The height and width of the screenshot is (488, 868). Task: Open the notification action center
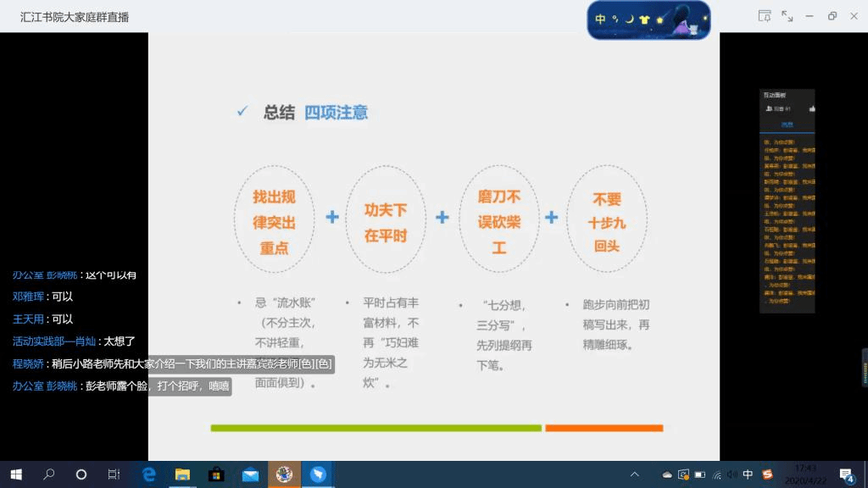pyautogui.click(x=845, y=474)
